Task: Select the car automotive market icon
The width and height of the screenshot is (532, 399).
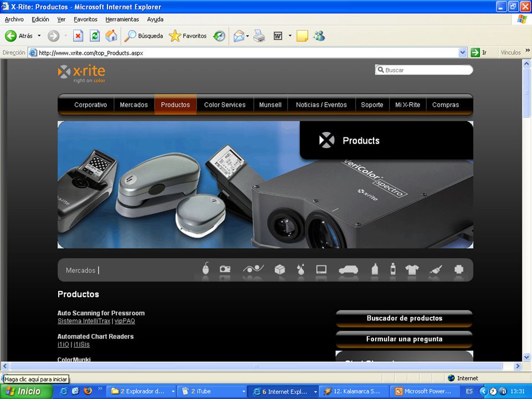Action: (349, 270)
